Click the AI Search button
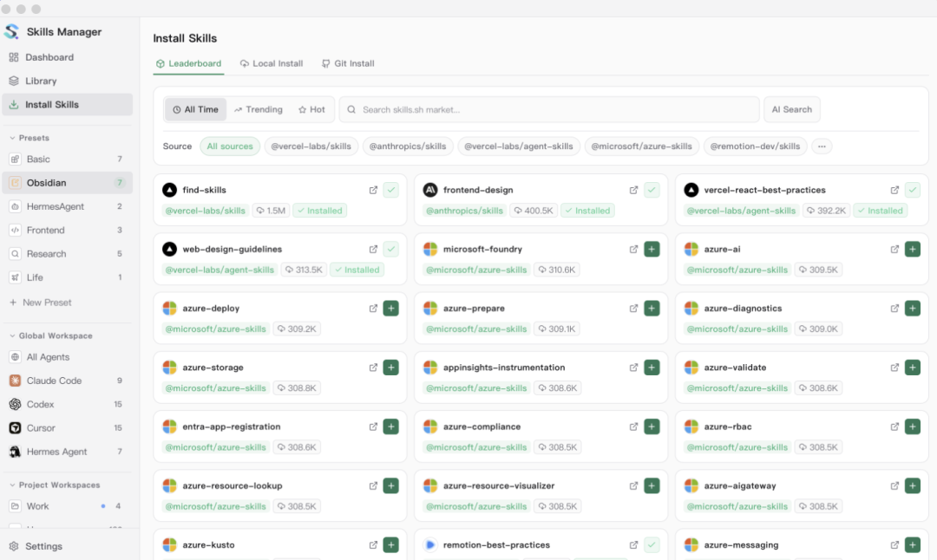The height and width of the screenshot is (560, 937). 791,109
